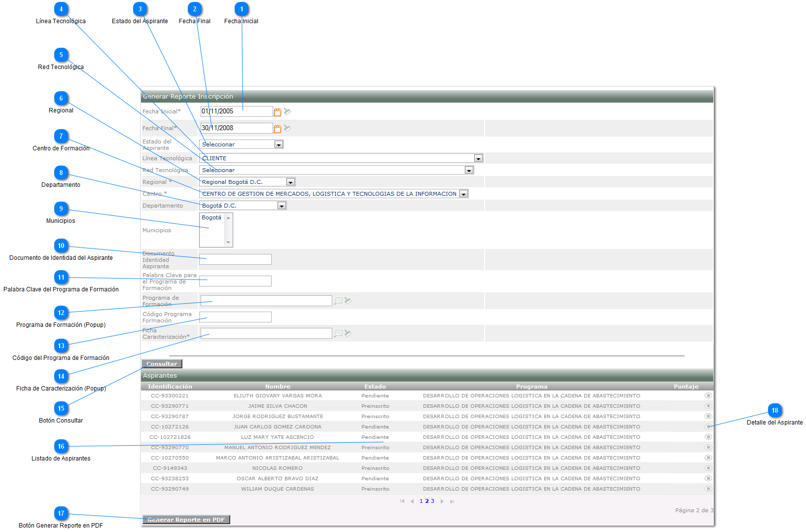Click Generar Reporte en PDF button
The width and height of the screenshot is (806, 532).
tap(186, 520)
